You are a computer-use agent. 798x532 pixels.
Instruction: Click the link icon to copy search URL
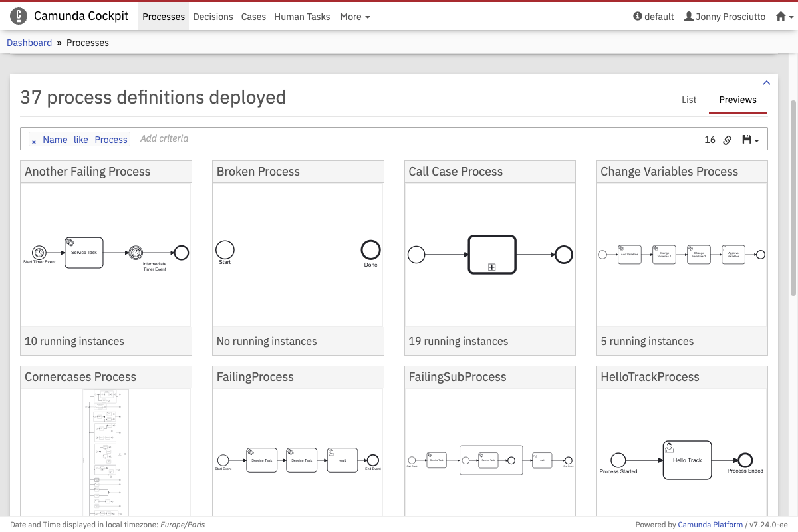(x=728, y=140)
